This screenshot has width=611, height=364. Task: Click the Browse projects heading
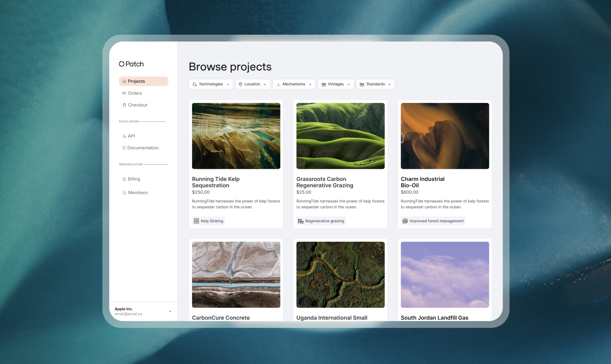coord(230,67)
